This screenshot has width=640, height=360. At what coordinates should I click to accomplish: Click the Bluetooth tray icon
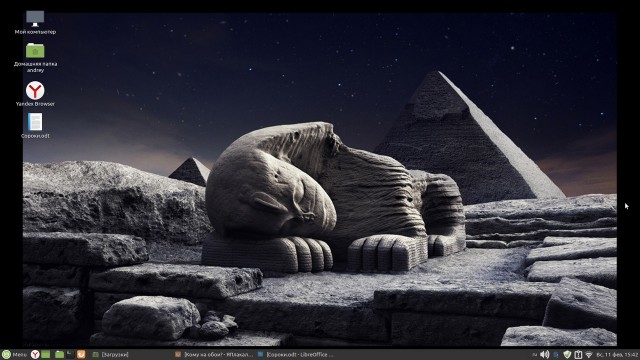point(556,355)
